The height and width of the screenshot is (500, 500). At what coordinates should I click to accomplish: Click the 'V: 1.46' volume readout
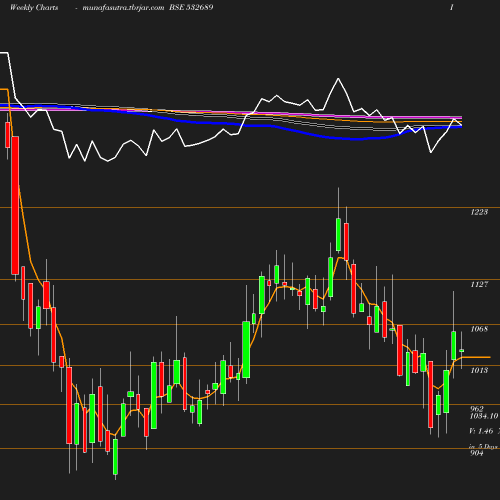tap(481, 431)
